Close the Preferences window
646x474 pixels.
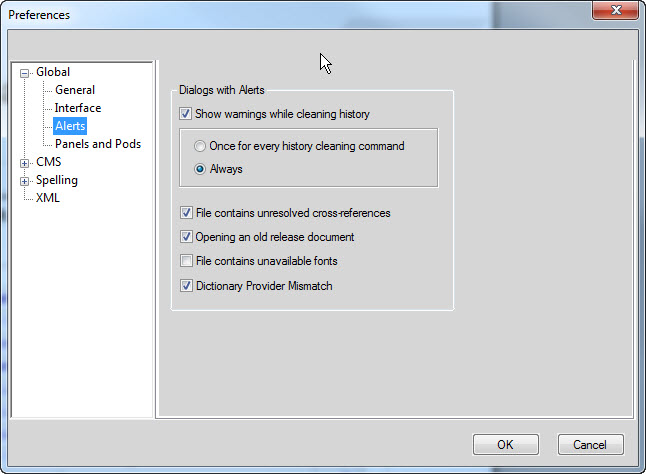616,10
